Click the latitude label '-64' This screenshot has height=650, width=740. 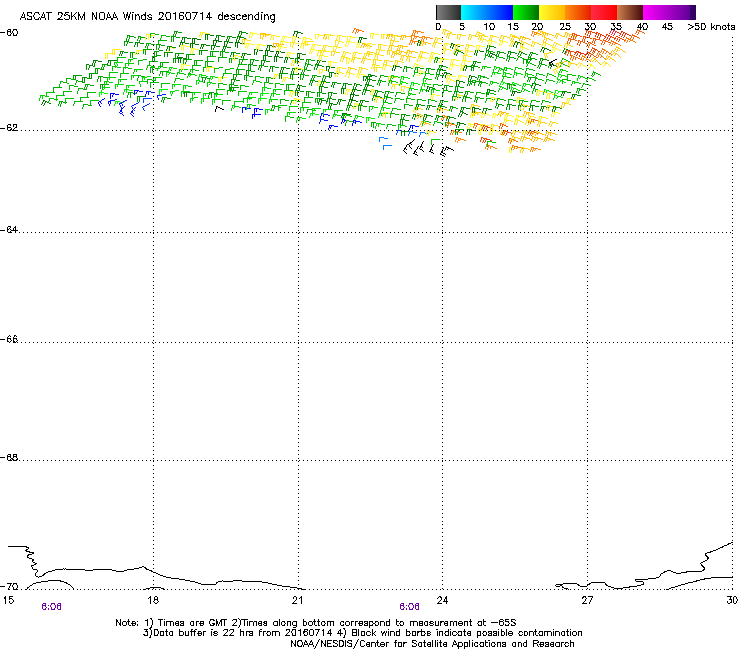tap(9, 230)
